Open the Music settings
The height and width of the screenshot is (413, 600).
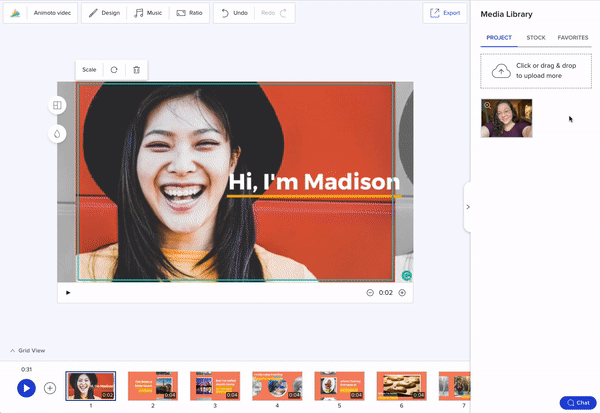(x=148, y=13)
